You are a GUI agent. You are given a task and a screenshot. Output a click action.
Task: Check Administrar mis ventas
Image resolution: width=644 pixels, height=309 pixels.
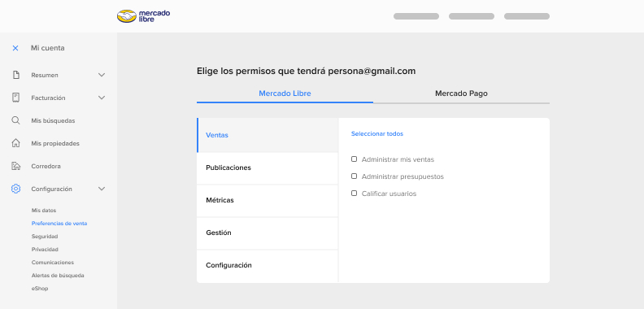tap(354, 159)
